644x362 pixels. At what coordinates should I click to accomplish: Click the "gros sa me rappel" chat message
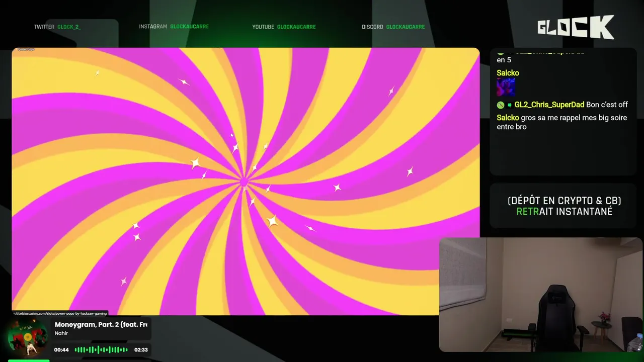point(562,122)
